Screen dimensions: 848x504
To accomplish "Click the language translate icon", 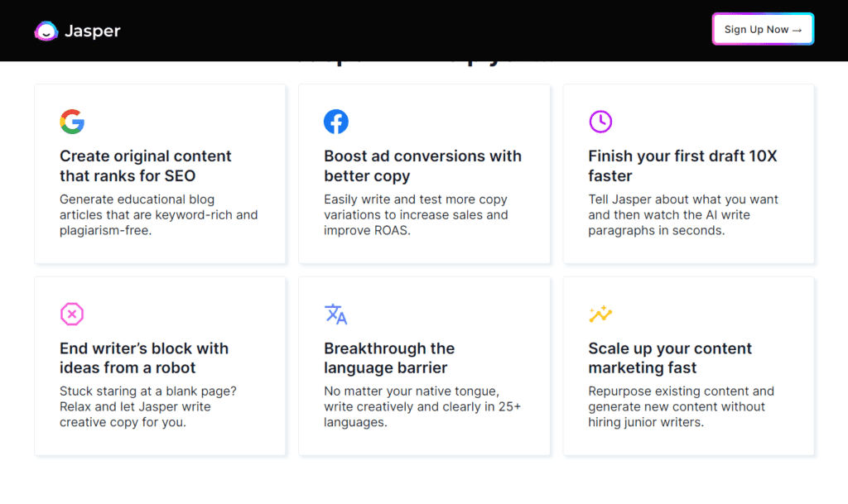I will (335, 314).
